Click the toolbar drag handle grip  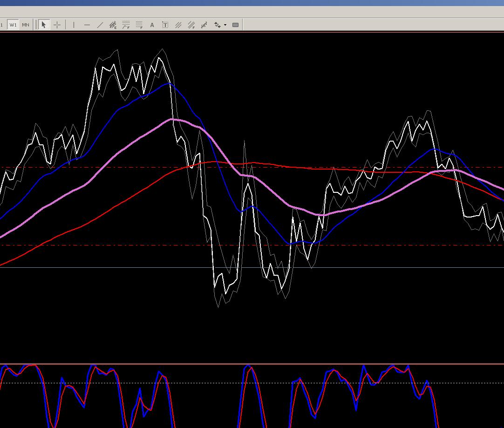pos(36,25)
